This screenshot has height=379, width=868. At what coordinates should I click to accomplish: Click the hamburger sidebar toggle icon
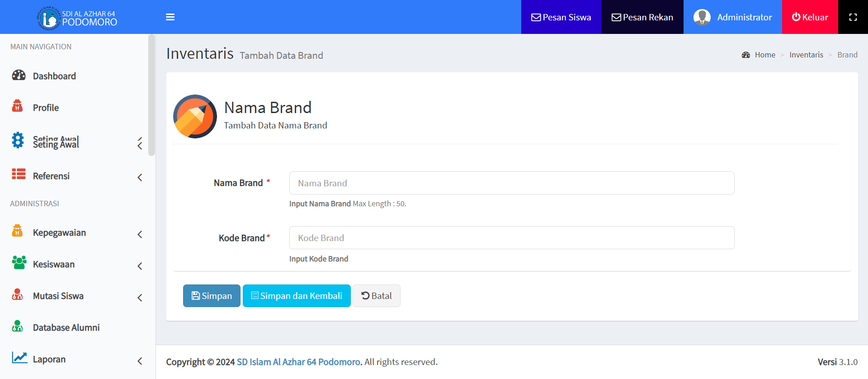click(x=170, y=17)
